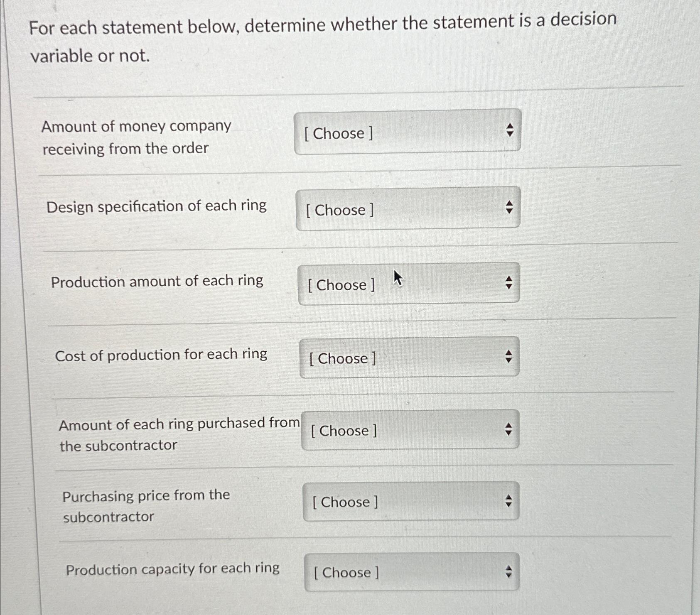Click the up-down arrows on first Choose selector
The image size is (700, 615).
tap(511, 129)
